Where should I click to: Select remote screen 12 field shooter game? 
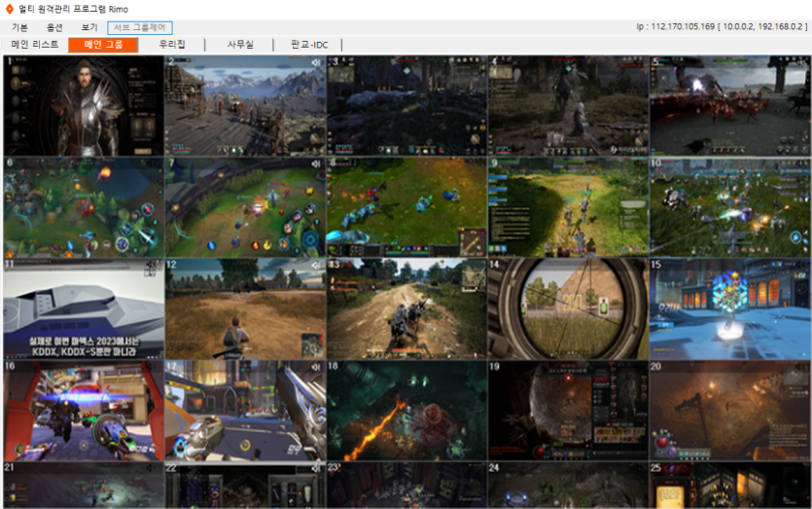[245, 309]
